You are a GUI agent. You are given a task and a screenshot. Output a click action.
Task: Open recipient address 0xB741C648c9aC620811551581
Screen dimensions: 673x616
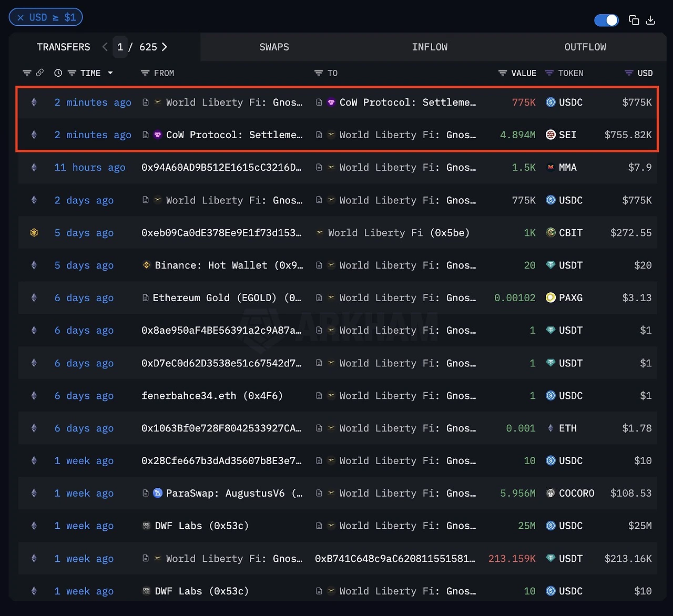coord(395,559)
